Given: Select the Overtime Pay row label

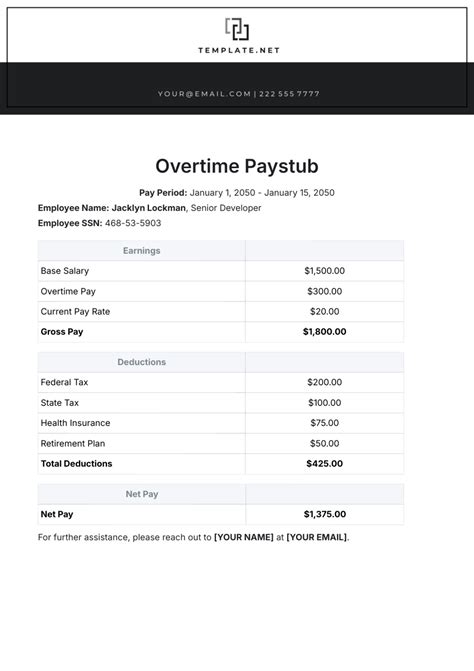Looking at the screenshot, I should [x=68, y=291].
